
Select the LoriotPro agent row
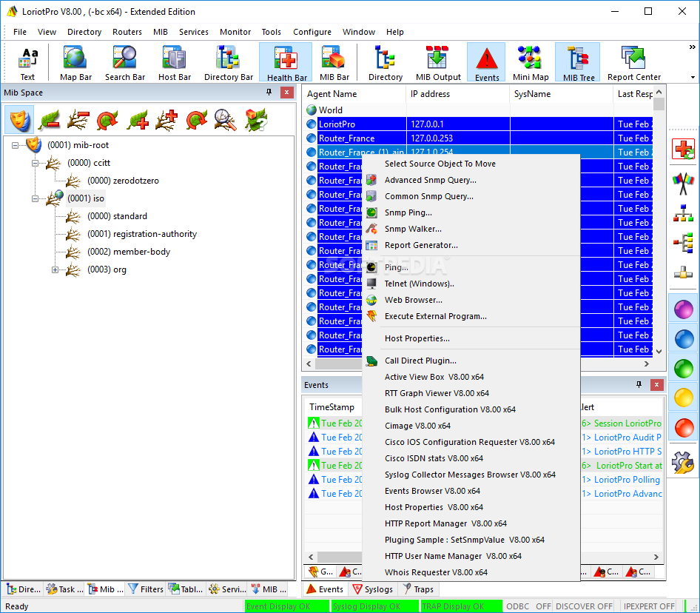pos(478,124)
